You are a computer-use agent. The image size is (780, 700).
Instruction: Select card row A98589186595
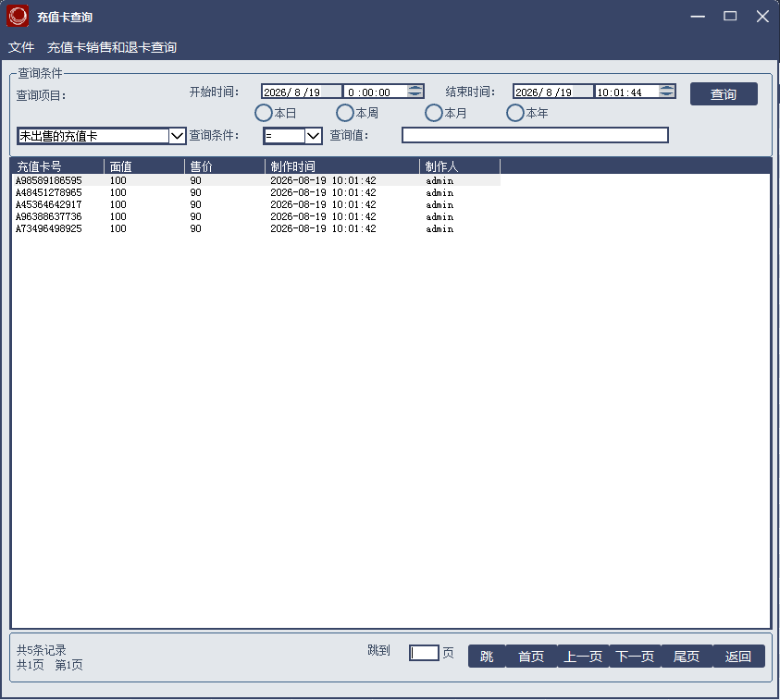(x=255, y=180)
